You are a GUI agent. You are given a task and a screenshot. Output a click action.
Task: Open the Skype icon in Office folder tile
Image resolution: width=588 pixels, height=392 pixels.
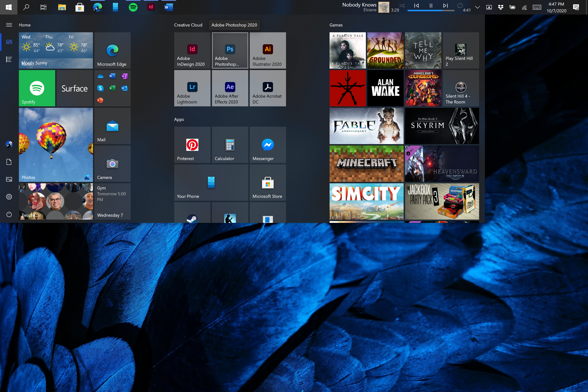pos(100,88)
